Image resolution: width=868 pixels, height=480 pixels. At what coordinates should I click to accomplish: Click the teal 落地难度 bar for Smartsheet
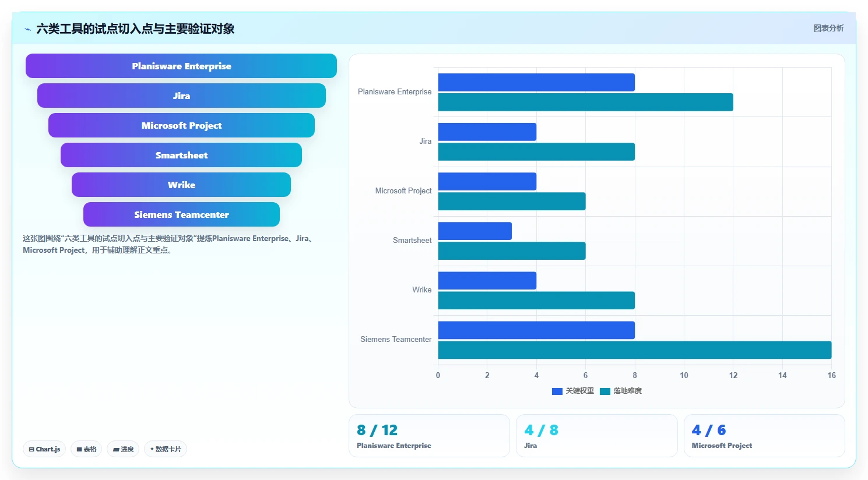(512, 250)
